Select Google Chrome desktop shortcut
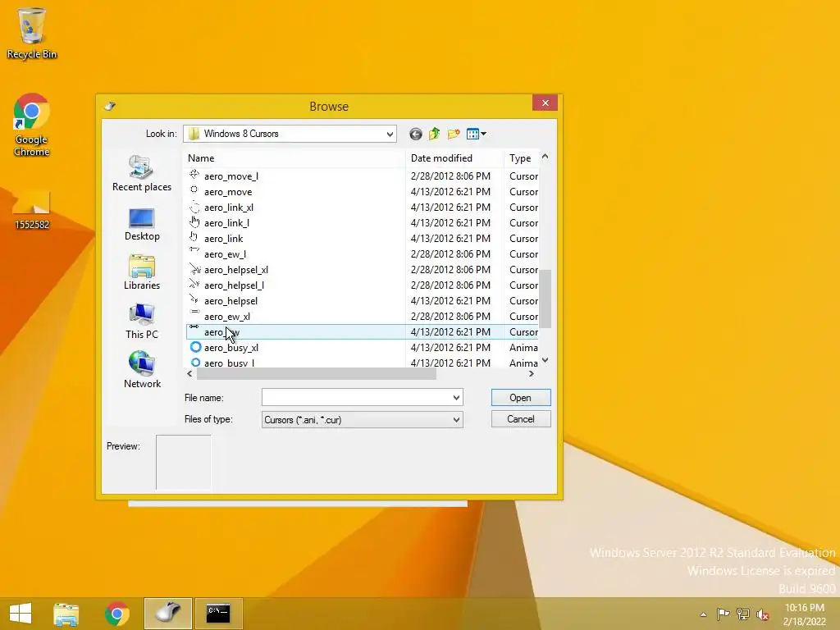Image resolution: width=840 pixels, height=630 pixels. click(x=32, y=125)
